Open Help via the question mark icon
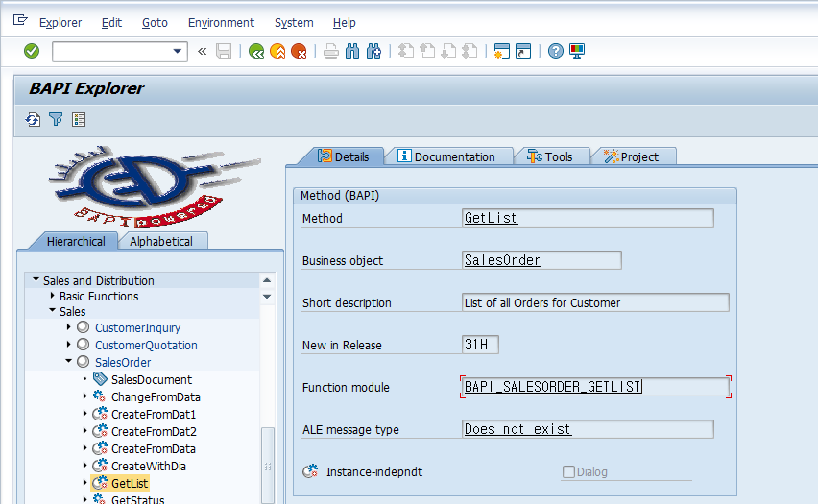The height and width of the screenshot is (504, 818). [556, 51]
